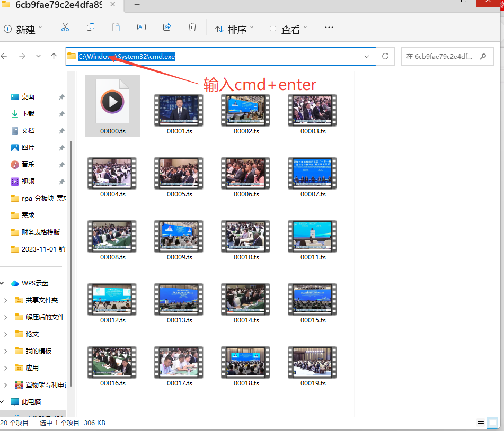
Task: Click the Copy icon in toolbar
Action: [x=91, y=28]
